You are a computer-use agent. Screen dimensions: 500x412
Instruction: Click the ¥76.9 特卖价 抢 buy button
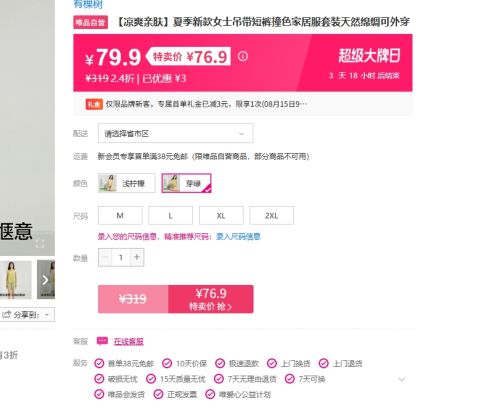click(x=211, y=299)
